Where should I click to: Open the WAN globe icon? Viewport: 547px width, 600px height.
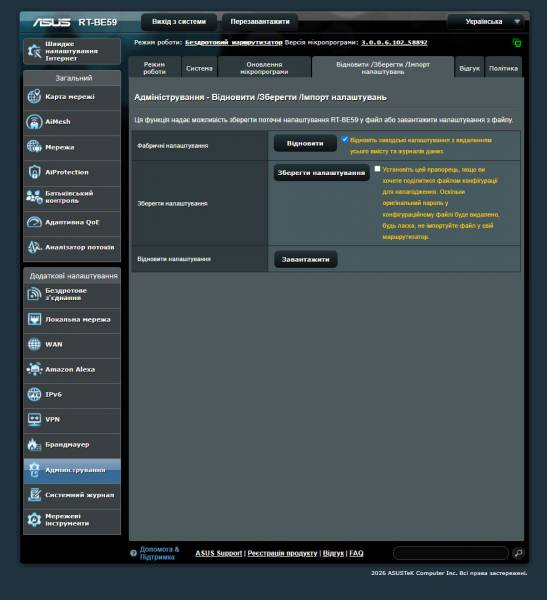point(34,344)
